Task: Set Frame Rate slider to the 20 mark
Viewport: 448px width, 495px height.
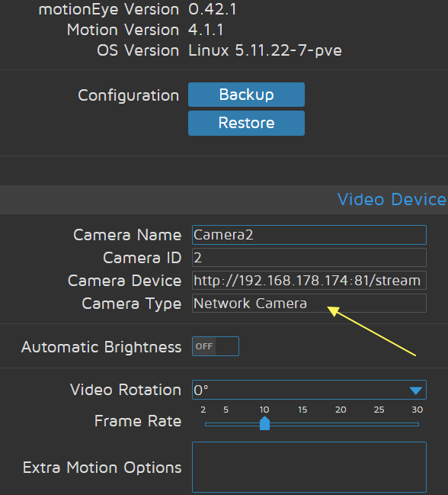Action: click(x=341, y=425)
